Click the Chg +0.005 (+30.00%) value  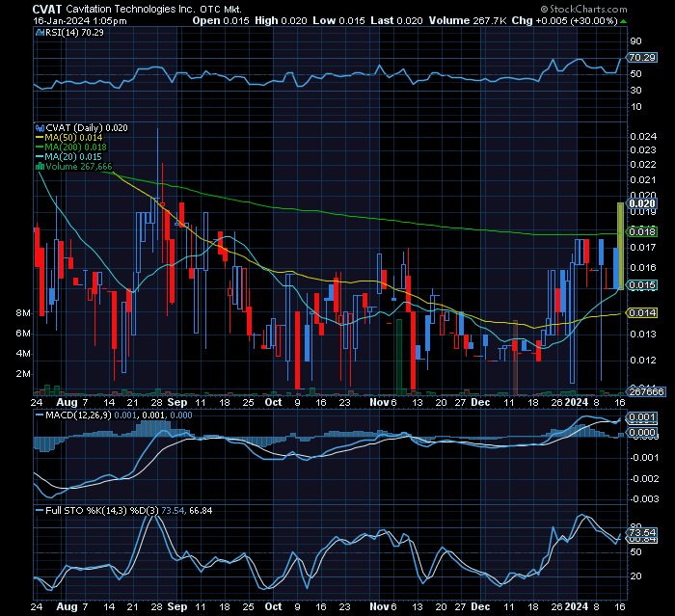565,20
